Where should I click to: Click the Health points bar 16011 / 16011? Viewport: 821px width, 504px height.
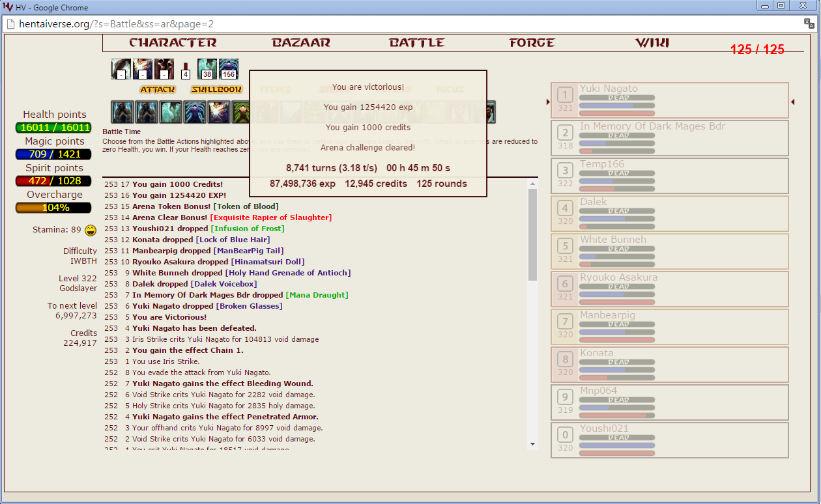(x=53, y=128)
